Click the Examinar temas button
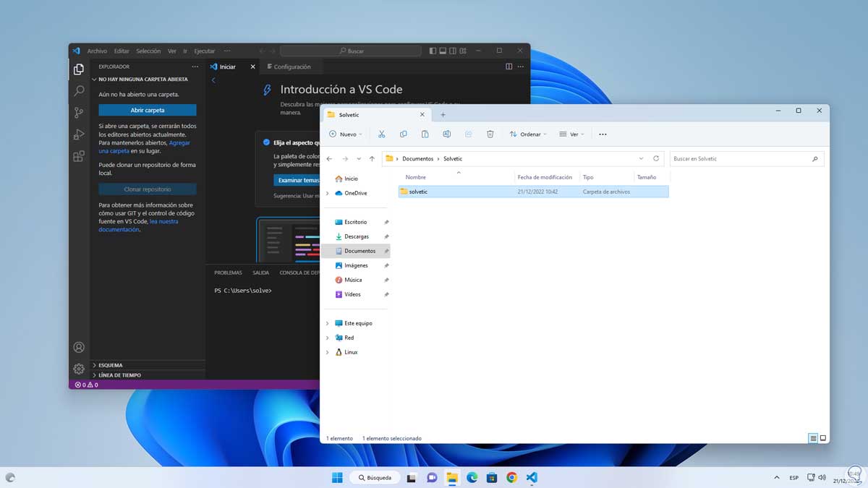Viewport: 868px width, 488px height. 297,180
